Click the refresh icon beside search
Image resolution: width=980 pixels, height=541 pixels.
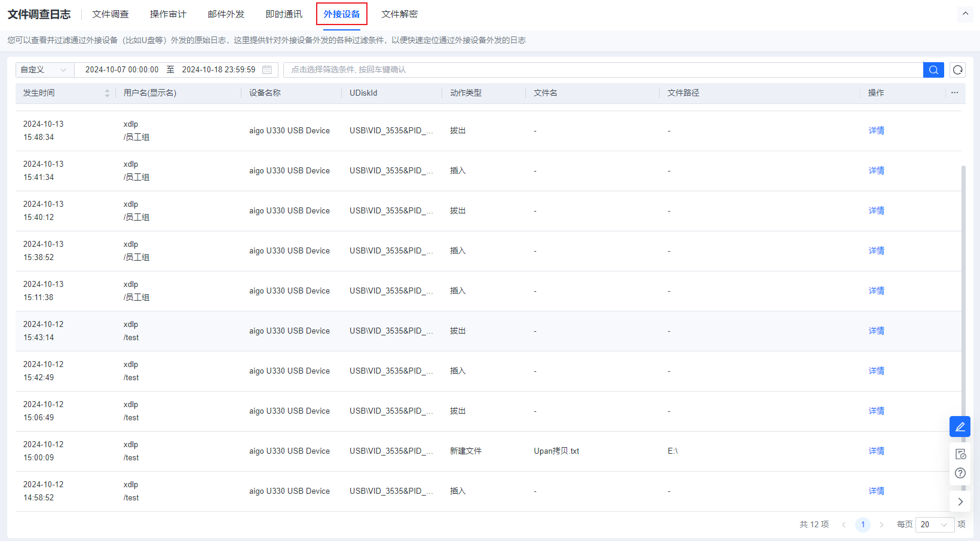pos(957,70)
